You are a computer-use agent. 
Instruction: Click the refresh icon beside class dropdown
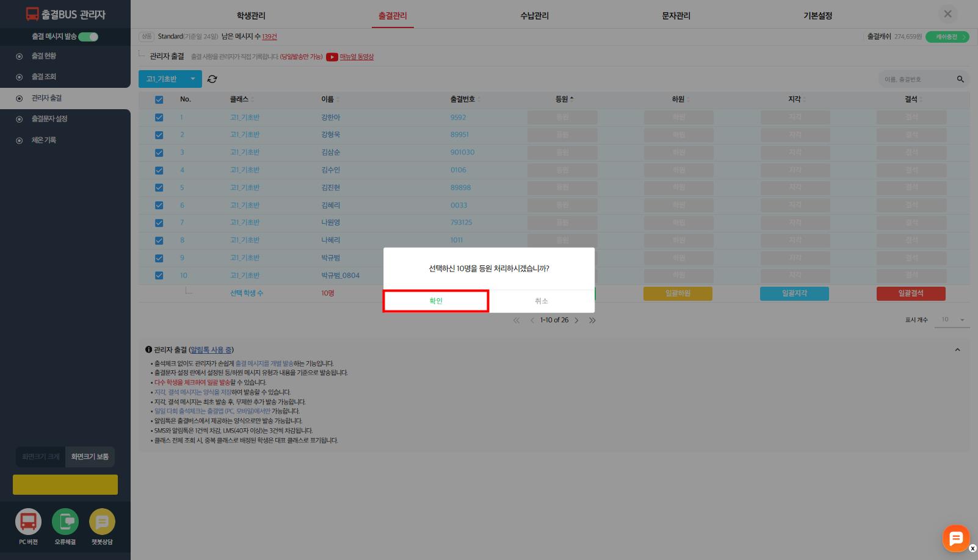(212, 79)
